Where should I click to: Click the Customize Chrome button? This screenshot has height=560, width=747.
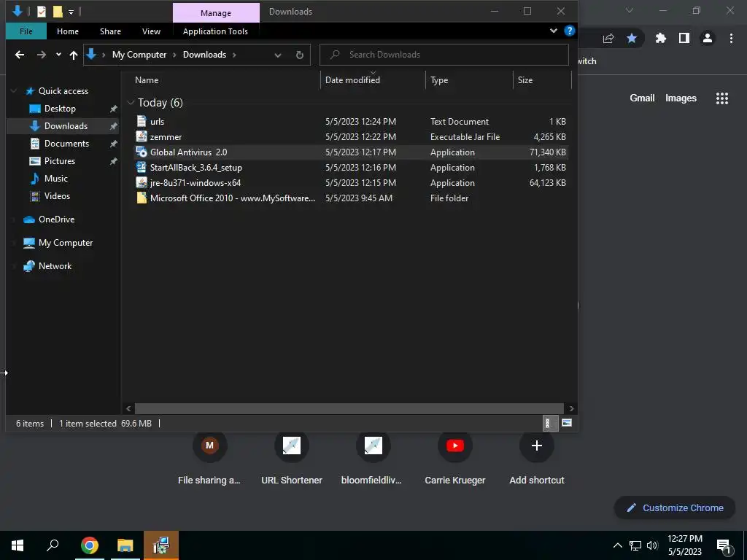(x=675, y=507)
